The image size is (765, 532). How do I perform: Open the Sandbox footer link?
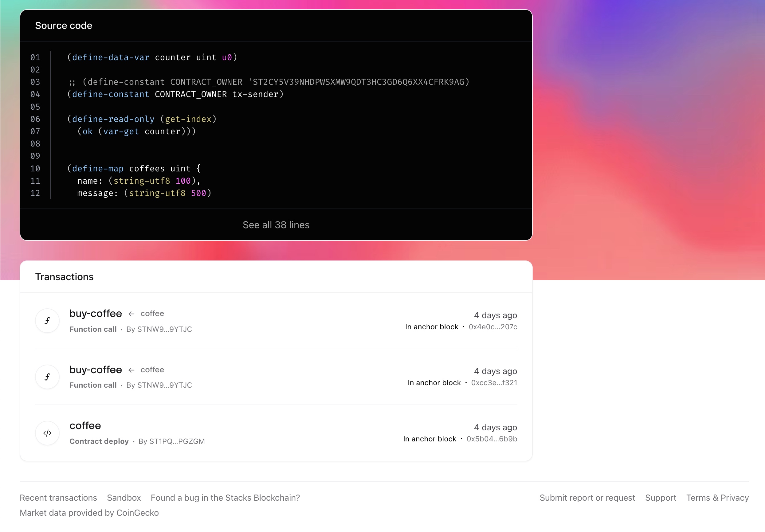[x=124, y=497]
